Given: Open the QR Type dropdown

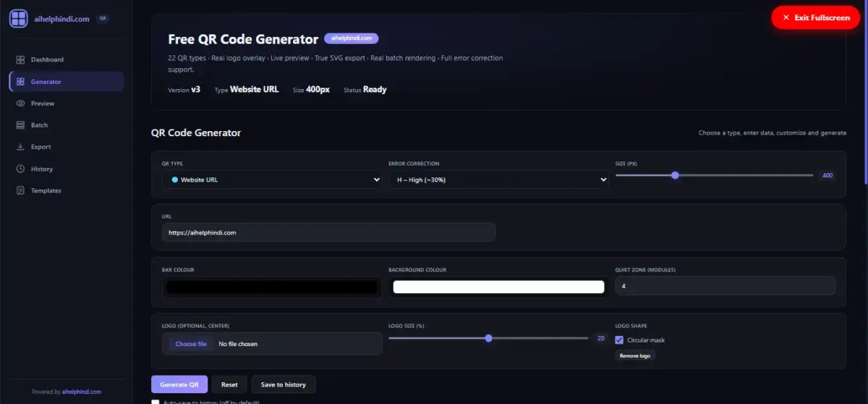Looking at the screenshot, I should (x=272, y=180).
